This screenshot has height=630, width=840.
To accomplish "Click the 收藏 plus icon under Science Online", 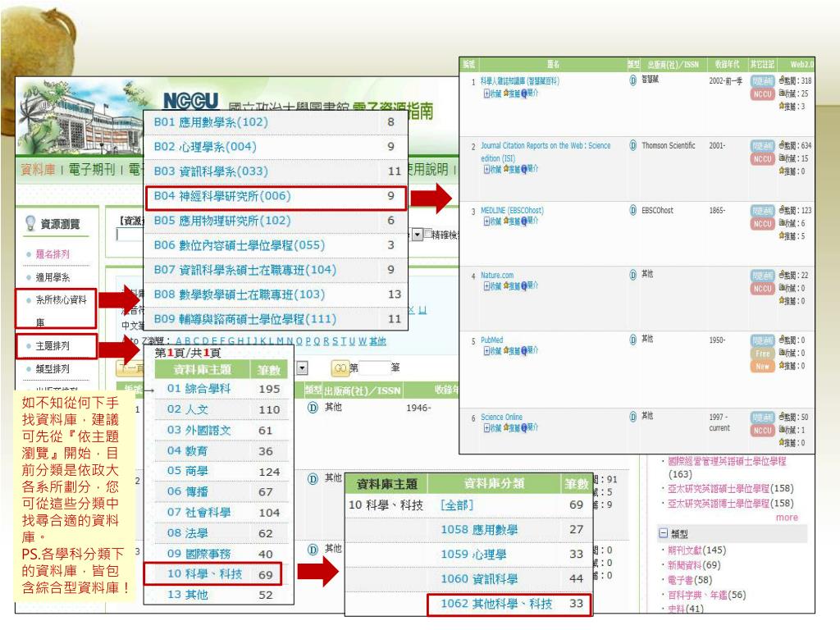I will click(x=486, y=427).
